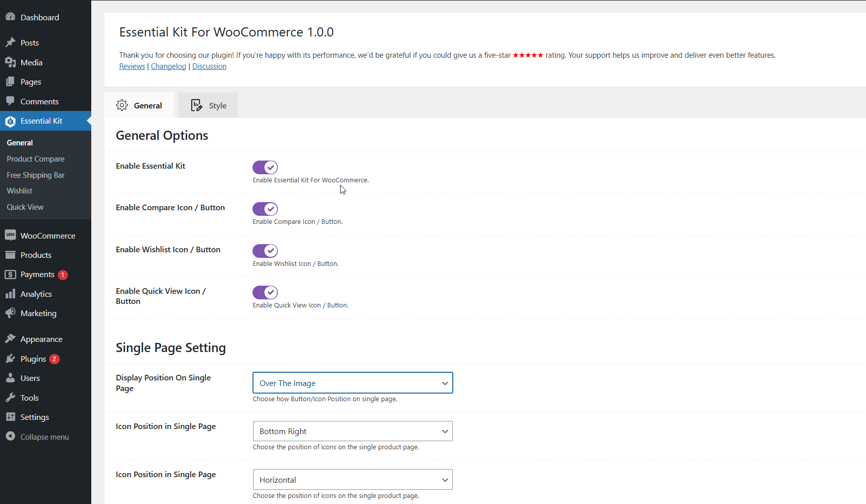Click the Users person icon
866x504 pixels.
click(10, 378)
